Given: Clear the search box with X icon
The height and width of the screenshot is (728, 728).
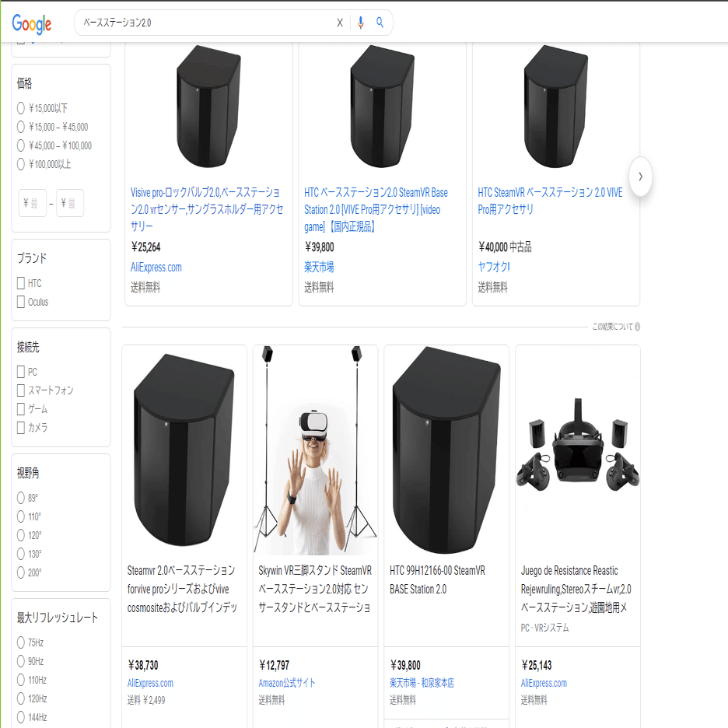Looking at the screenshot, I should coord(340,23).
